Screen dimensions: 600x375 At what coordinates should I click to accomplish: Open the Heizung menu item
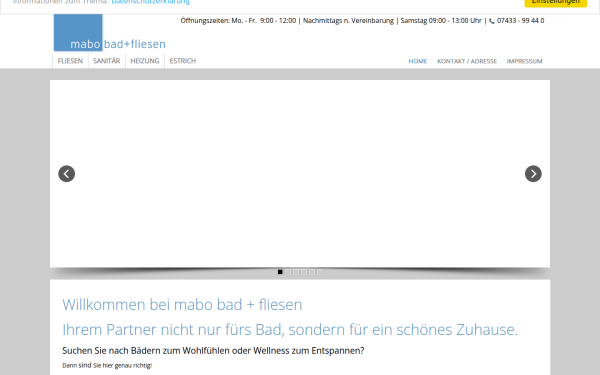(x=145, y=61)
